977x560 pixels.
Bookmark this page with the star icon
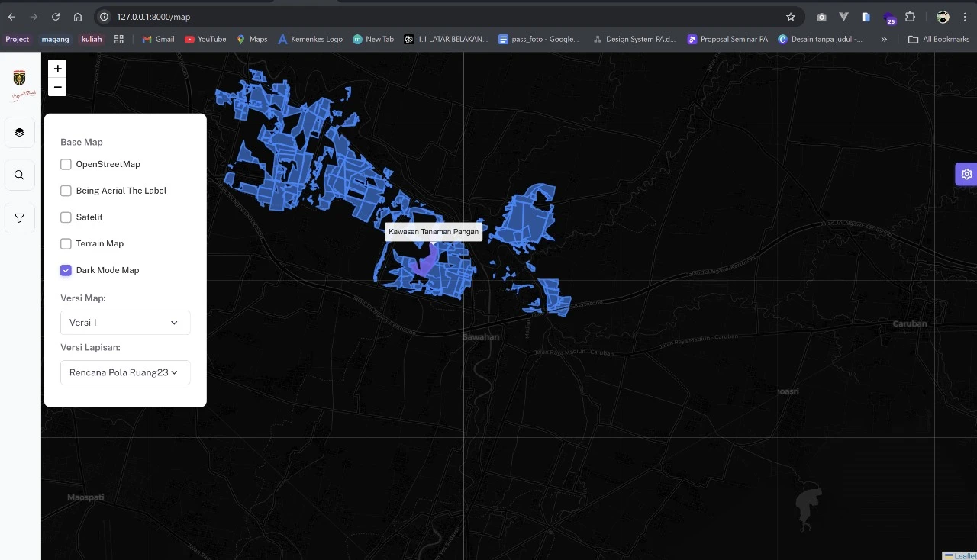(791, 17)
